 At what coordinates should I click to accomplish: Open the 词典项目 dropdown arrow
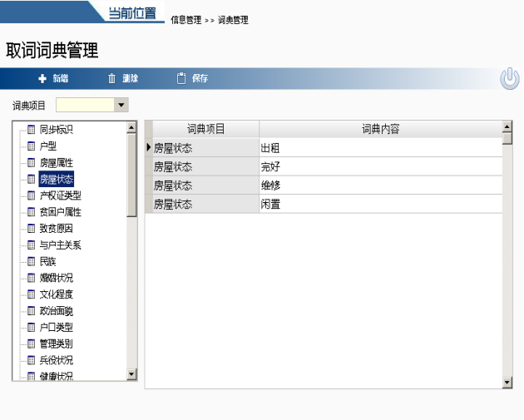click(x=121, y=105)
